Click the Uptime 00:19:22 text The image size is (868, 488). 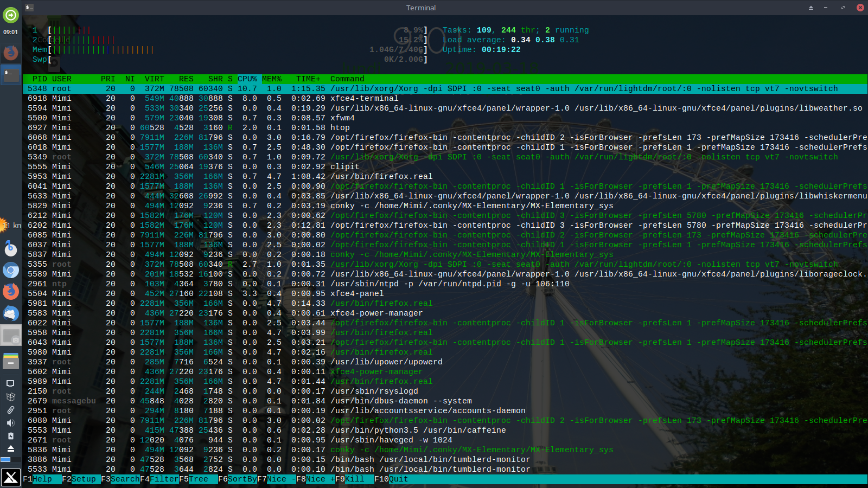tap(482, 50)
